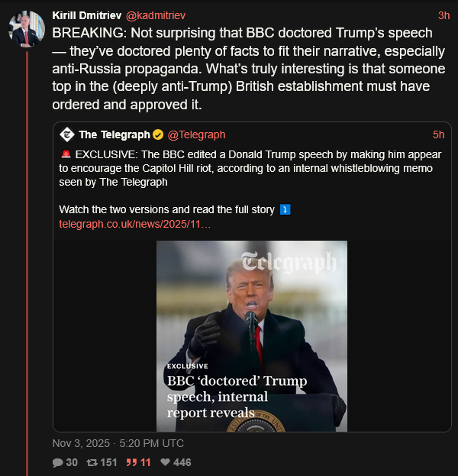Open The Telegraph display name link
This screenshot has width=458, height=476.
(x=114, y=135)
